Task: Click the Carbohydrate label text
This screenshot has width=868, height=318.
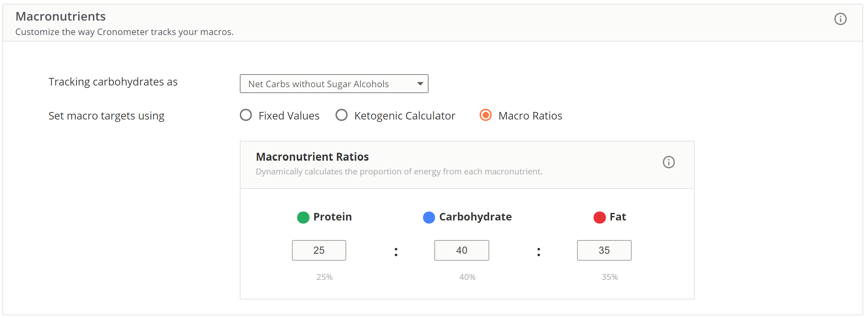Action: point(475,217)
